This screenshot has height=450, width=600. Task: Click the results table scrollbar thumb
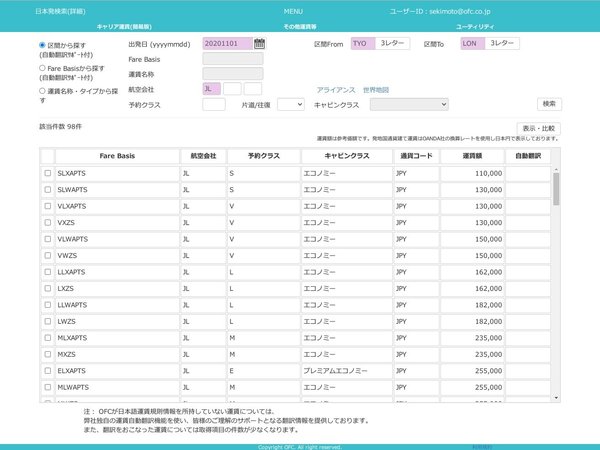point(556,189)
